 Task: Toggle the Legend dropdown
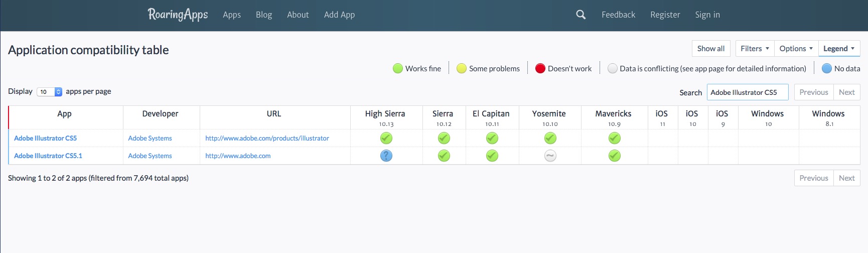click(839, 49)
